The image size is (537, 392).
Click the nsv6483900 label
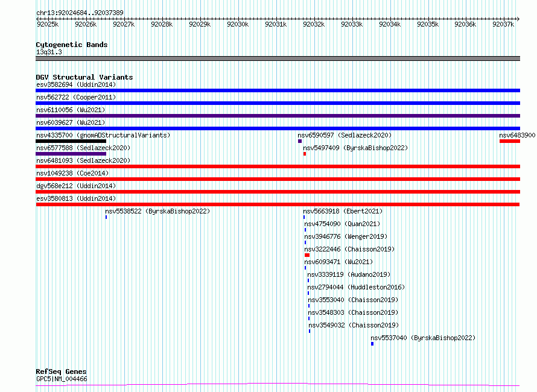pos(517,135)
